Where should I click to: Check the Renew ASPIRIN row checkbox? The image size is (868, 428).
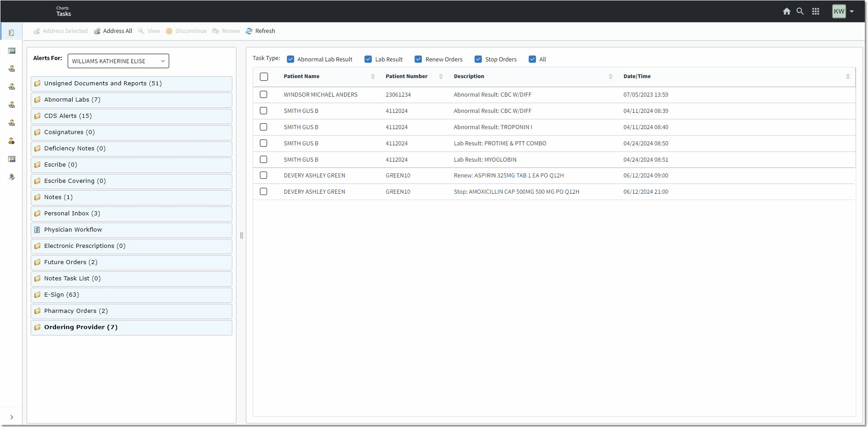(263, 175)
